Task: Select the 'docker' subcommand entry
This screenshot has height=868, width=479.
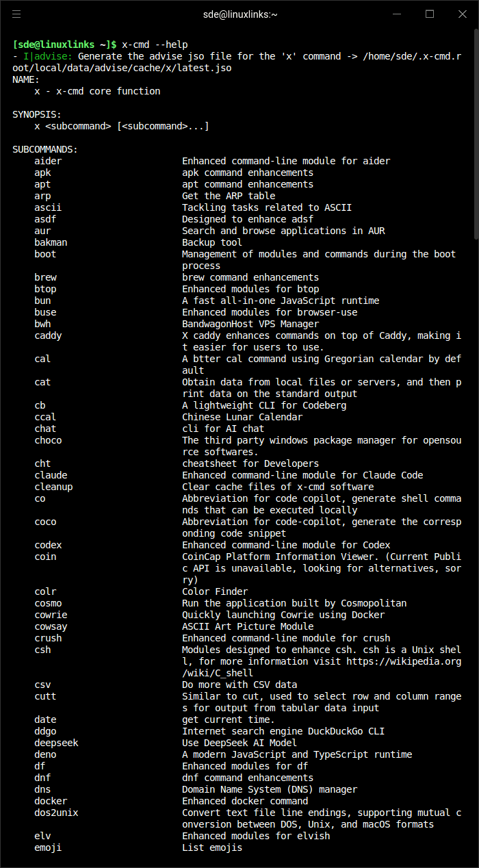Action: [51, 801]
